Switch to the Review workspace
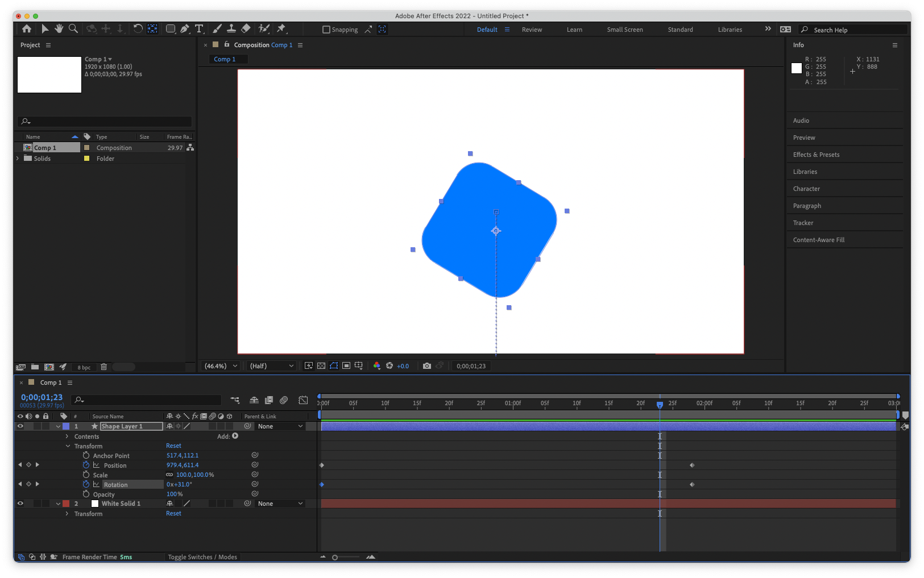 [532, 30]
